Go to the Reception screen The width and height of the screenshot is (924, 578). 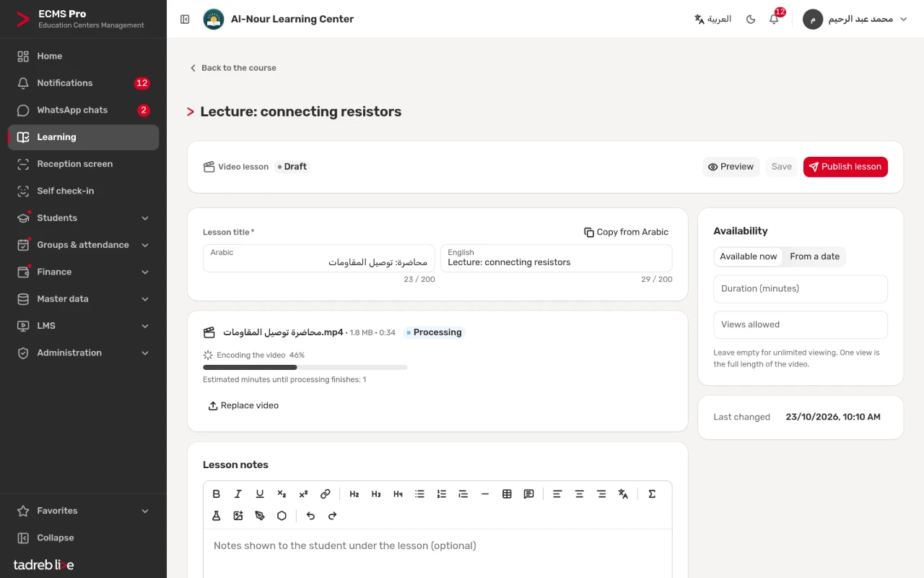pos(83,164)
